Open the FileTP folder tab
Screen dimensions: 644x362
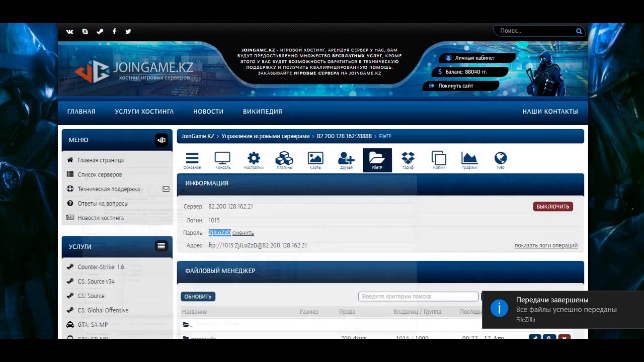pyautogui.click(x=377, y=161)
